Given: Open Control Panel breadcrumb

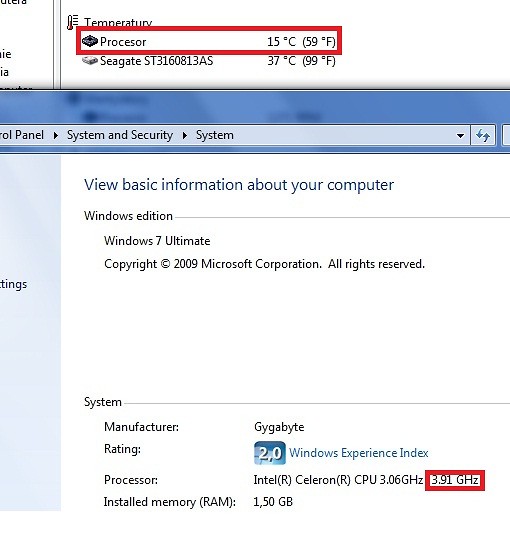Looking at the screenshot, I should (x=22, y=135).
